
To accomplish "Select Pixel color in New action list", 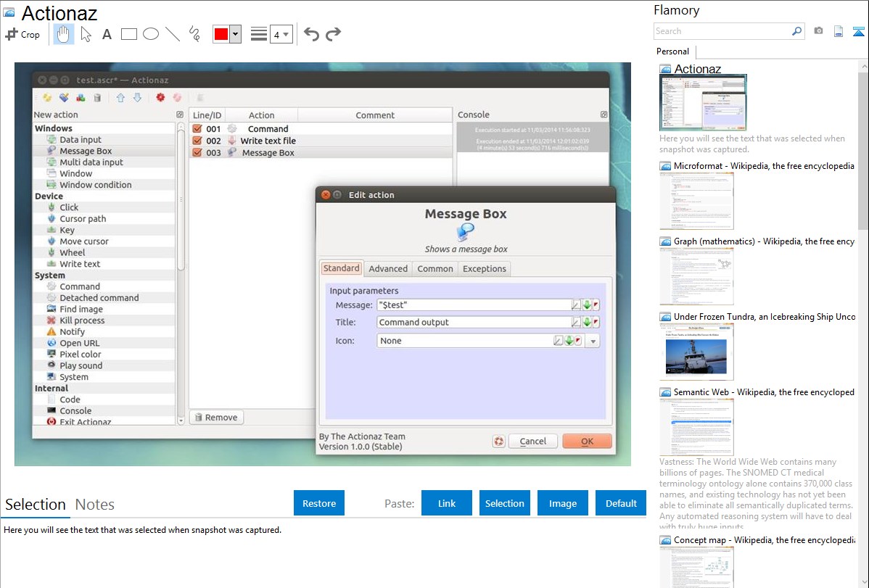I will coord(81,354).
